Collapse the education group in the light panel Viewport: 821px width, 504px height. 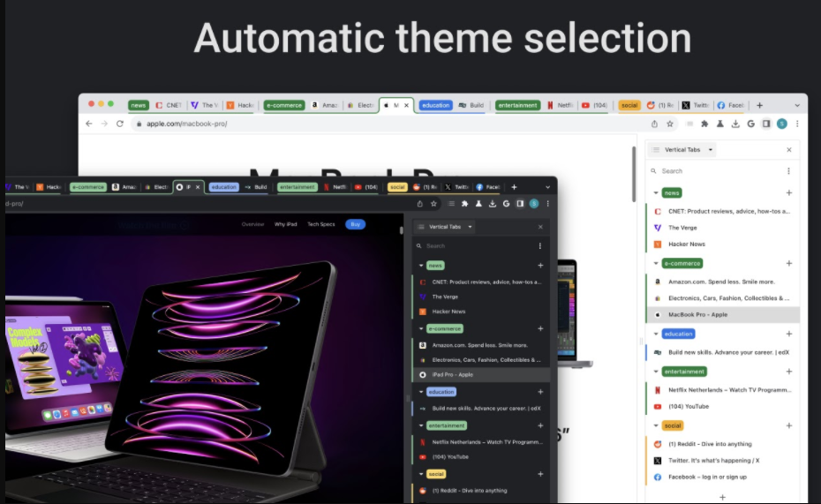pyautogui.click(x=656, y=334)
